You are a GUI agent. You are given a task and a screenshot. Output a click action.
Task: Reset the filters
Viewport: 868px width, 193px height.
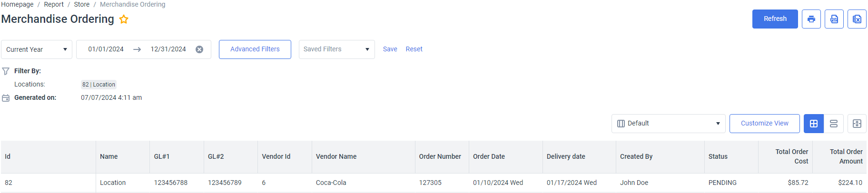pyautogui.click(x=414, y=49)
